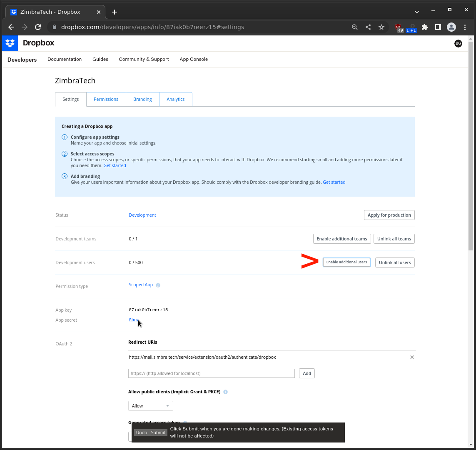
Task: Click the Developers heading link
Action: 22,60
